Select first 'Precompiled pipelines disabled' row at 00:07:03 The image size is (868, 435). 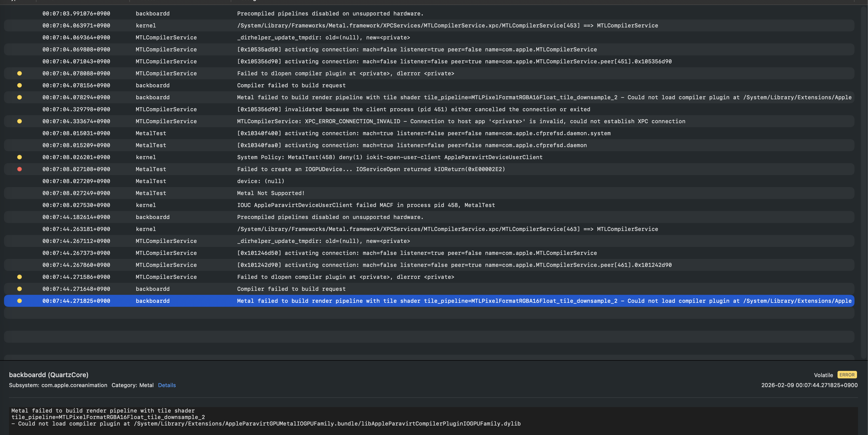pyautogui.click(x=330, y=13)
